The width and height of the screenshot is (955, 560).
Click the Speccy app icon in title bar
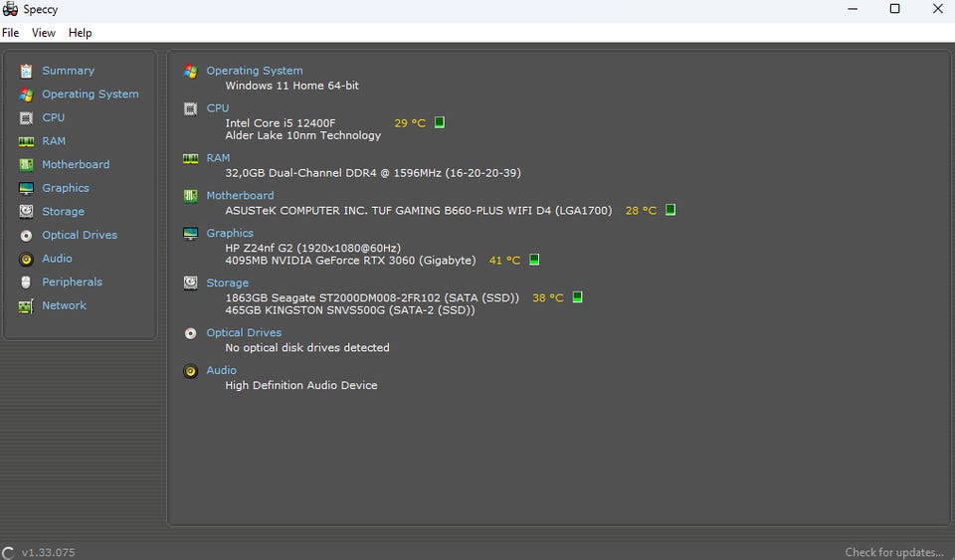tap(10, 9)
